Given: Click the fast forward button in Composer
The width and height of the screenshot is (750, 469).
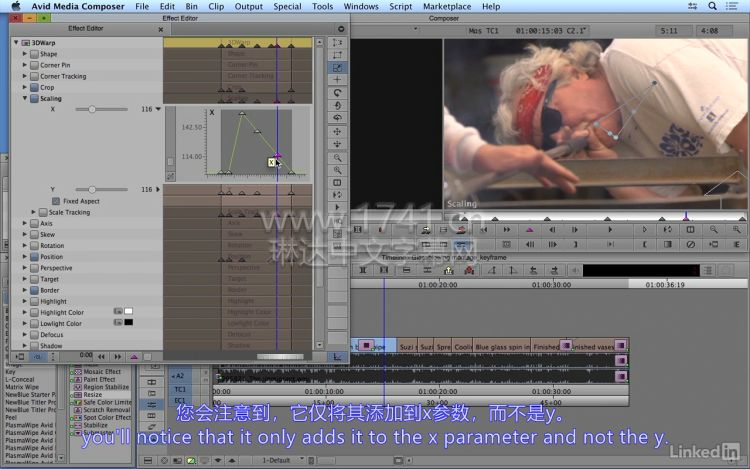Looking at the screenshot, I should coord(507,230).
